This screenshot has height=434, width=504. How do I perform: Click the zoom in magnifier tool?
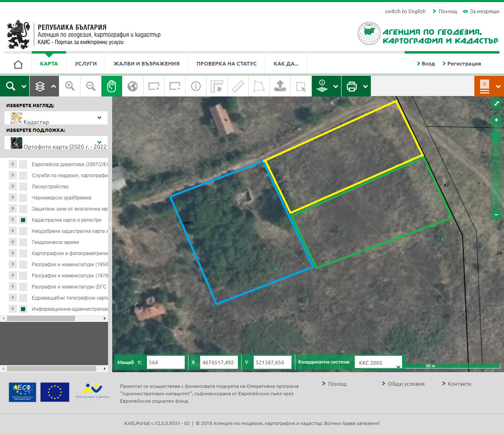point(70,86)
